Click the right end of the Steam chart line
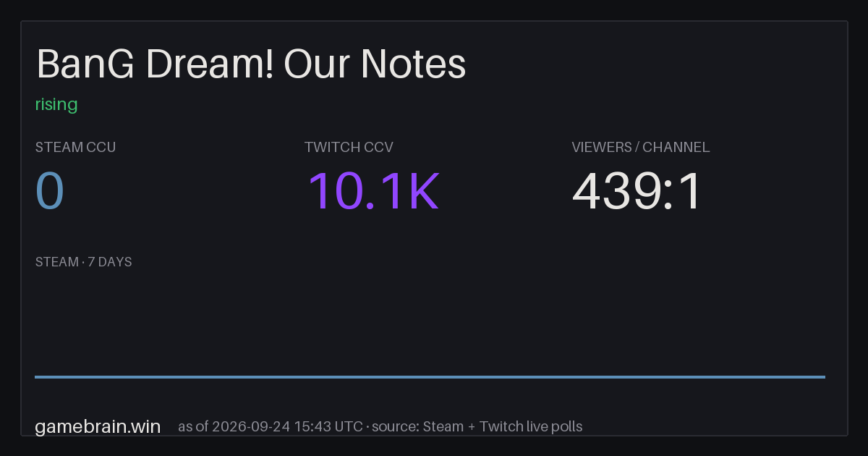Screen dimensions: 868x456 pyautogui.click(x=823, y=376)
